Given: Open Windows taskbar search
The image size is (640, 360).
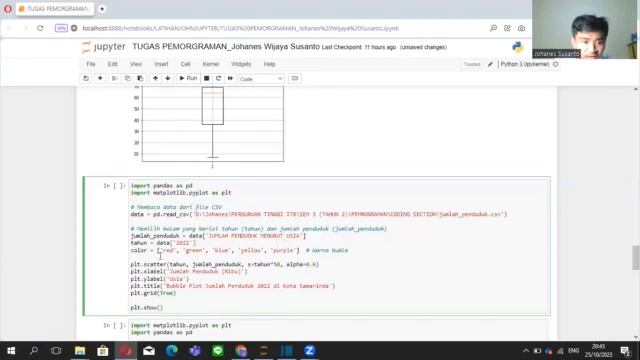Looking at the screenshot, I should pos(34,351).
